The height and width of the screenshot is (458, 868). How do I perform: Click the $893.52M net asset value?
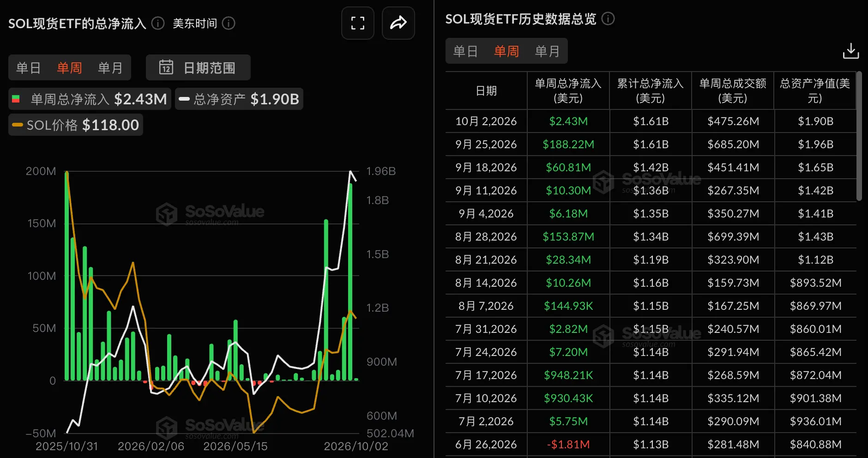click(x=815, y=283)
